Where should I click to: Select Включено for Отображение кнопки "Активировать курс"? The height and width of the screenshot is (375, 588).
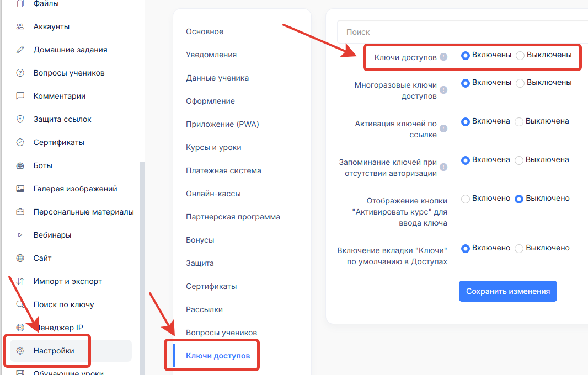tap(466, 199)
